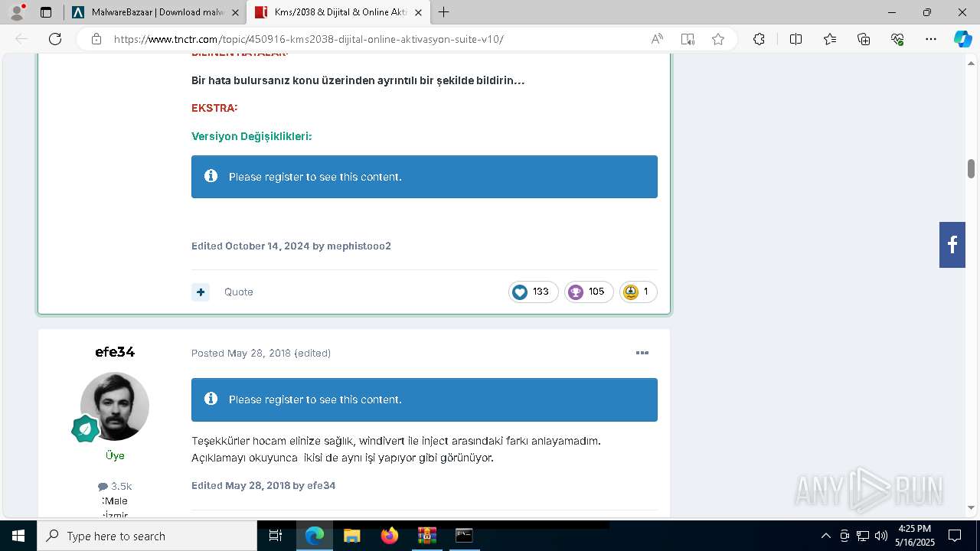Open Microsoft Edge from taskbar
This screenshot has width=980, height=551.
315,536
